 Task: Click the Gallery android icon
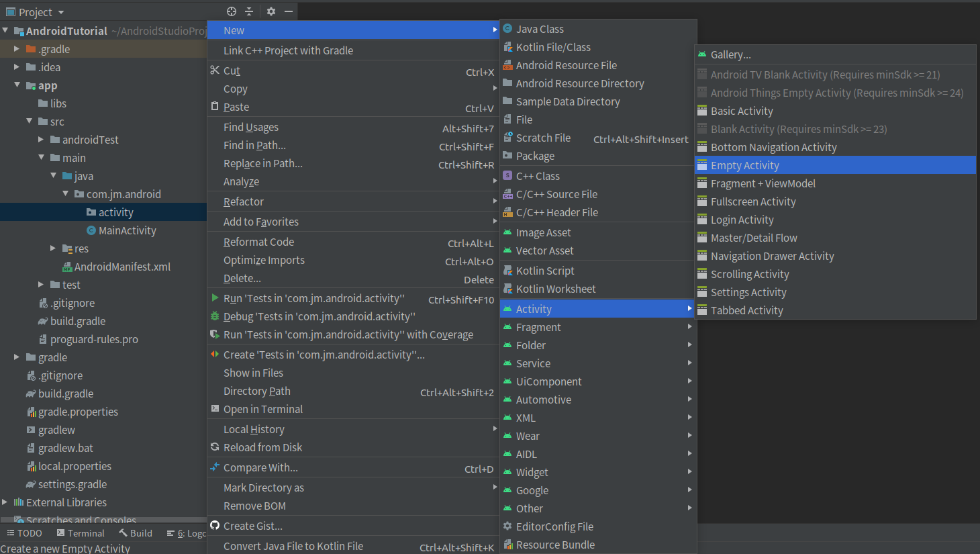(x=702, y=54)
